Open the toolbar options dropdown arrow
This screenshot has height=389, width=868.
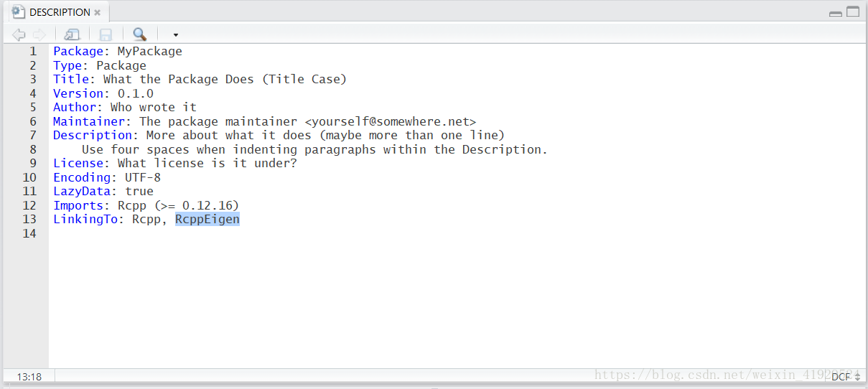pos(175,34)
